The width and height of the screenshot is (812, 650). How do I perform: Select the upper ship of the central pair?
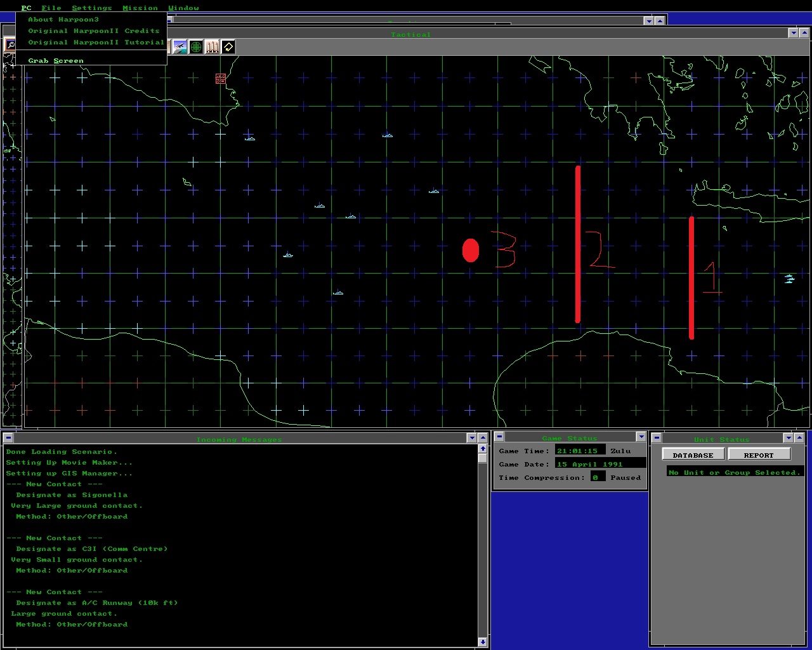click(x=320, y=206)
